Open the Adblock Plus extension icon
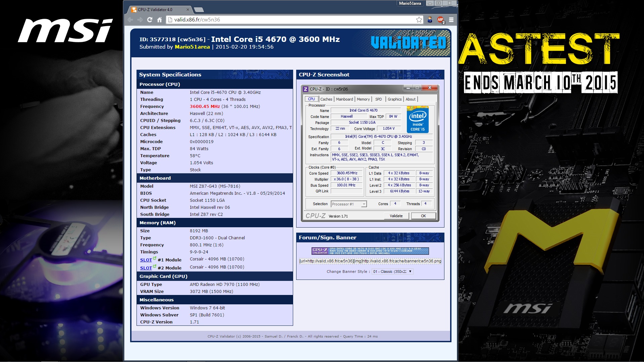 click(x=441, y=20)
